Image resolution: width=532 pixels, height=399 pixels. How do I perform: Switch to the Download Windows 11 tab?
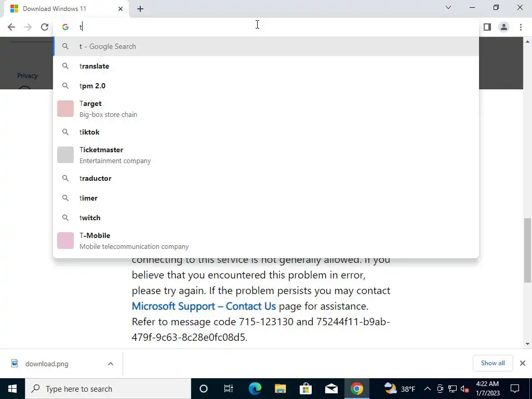pyautogui.click(x=66, y=9)
